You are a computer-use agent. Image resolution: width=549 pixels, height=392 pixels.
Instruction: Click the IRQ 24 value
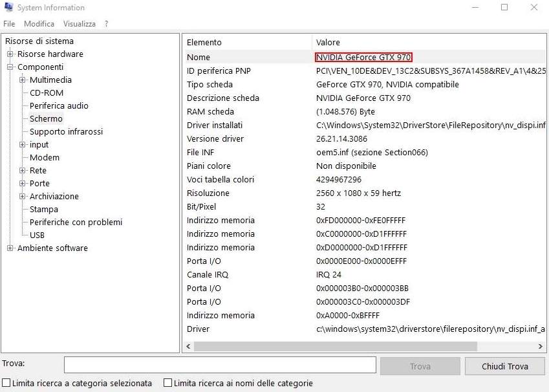tap(328, 275)
